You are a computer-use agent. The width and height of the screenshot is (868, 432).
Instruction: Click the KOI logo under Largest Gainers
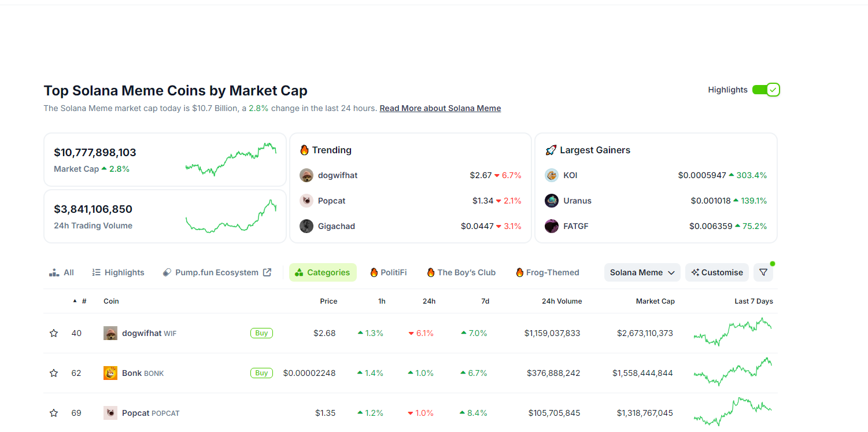[551, 175]
